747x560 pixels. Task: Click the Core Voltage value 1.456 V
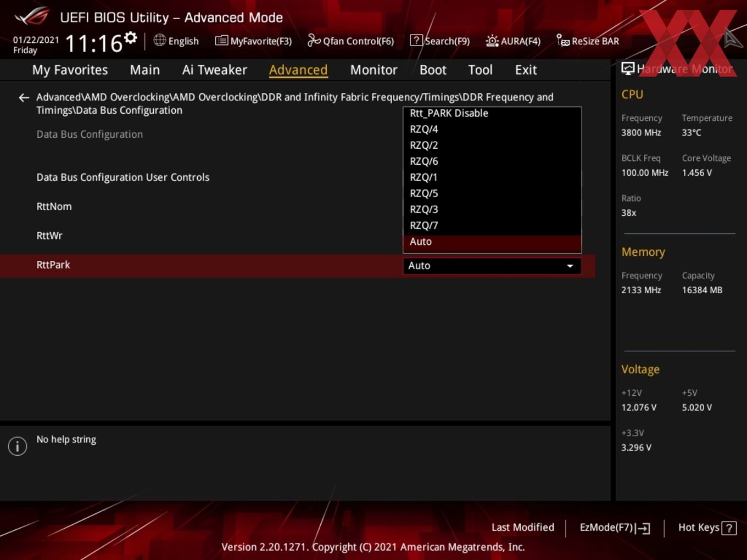click(x=696, y=172)
